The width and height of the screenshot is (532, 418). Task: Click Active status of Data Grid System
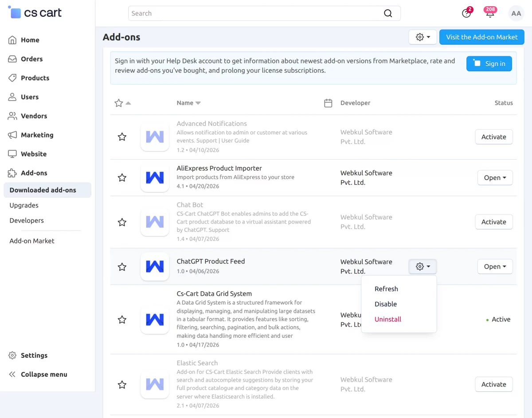click(498, 320)
